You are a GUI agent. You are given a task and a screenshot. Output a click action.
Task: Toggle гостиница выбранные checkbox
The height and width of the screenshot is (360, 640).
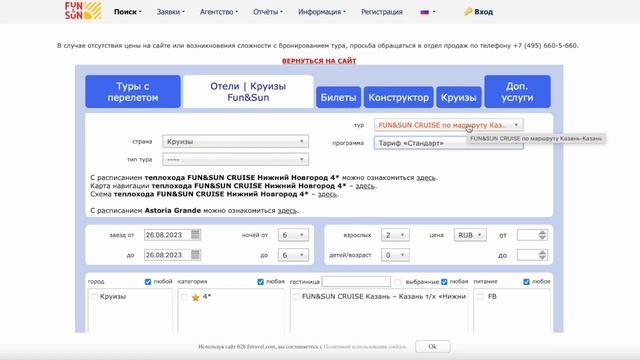click(398, 282)
